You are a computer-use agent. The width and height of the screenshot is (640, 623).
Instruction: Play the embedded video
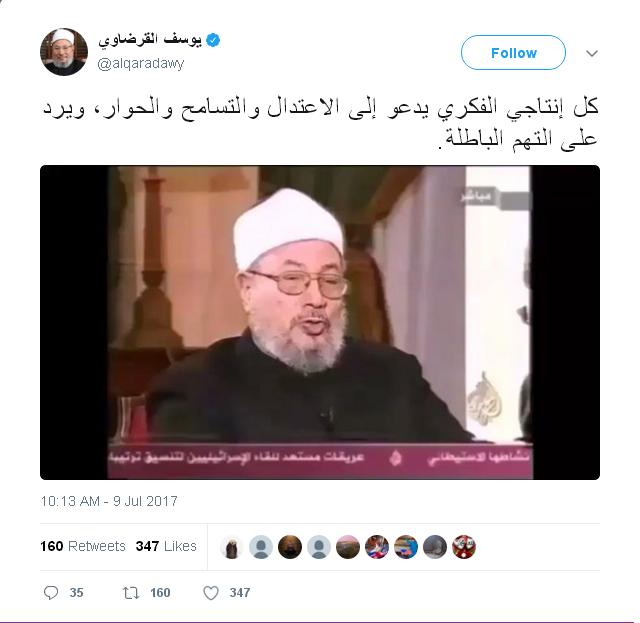tap(320, 323)
